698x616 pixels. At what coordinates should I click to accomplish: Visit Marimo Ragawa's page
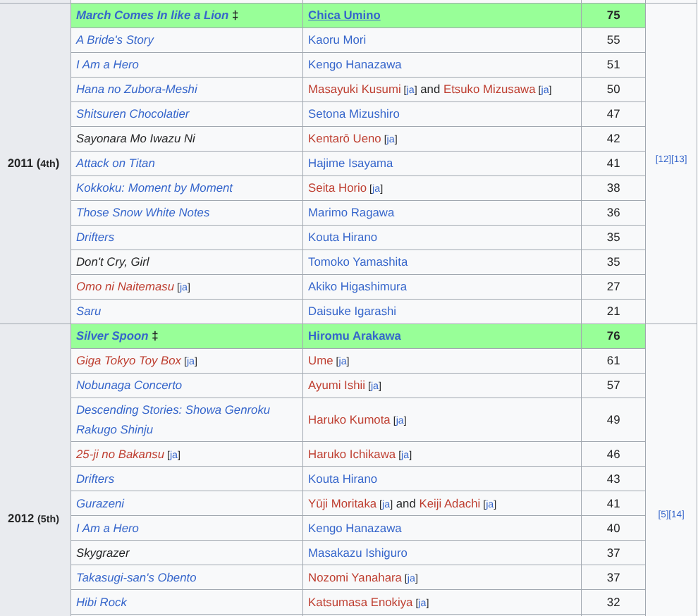[351, 213]
